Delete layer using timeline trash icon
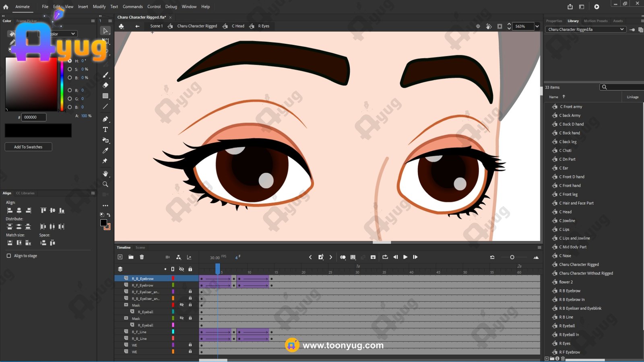644x362 pixels. [x=142, y=257]
